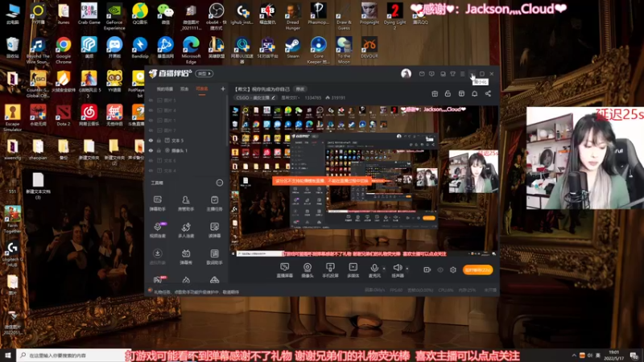Select the 文本 5 layer row
644x362 pixels.
(x=186, y=140)
